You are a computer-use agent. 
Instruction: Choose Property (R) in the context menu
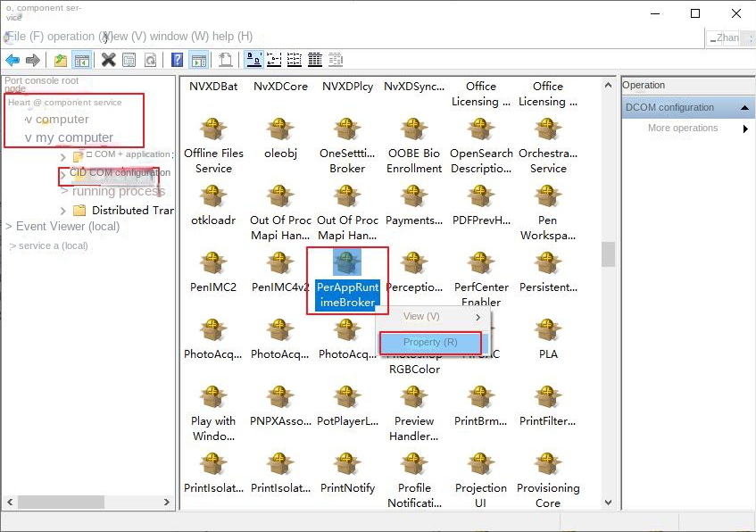(x=430, y=342)
